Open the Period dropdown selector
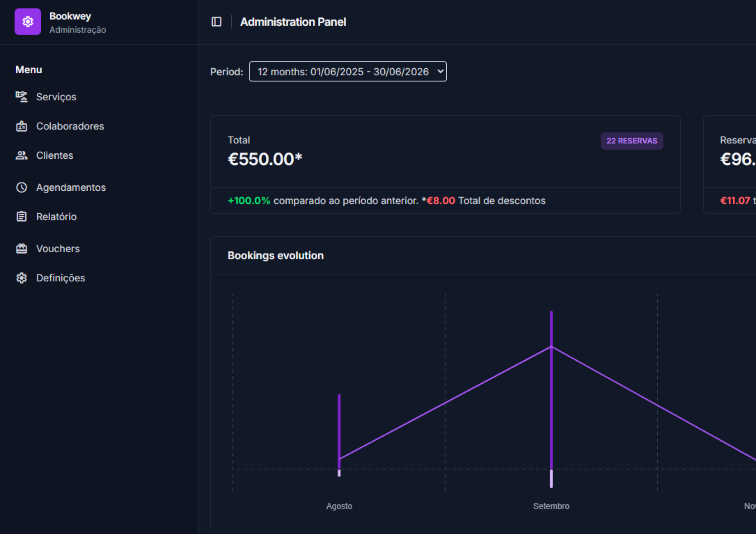This screenshot has width=756, height=534. point(348,71)
